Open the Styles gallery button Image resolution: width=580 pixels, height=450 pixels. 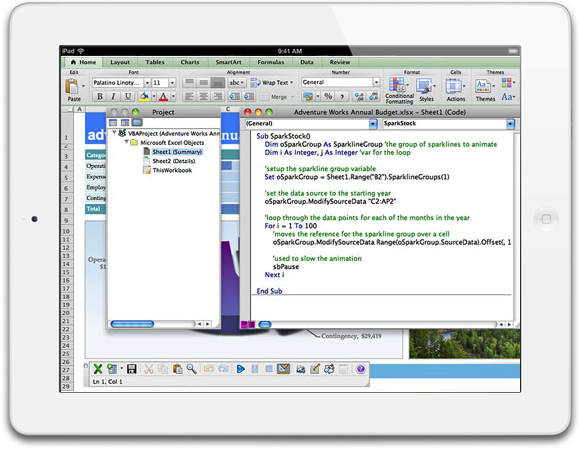tap(426, 90)
